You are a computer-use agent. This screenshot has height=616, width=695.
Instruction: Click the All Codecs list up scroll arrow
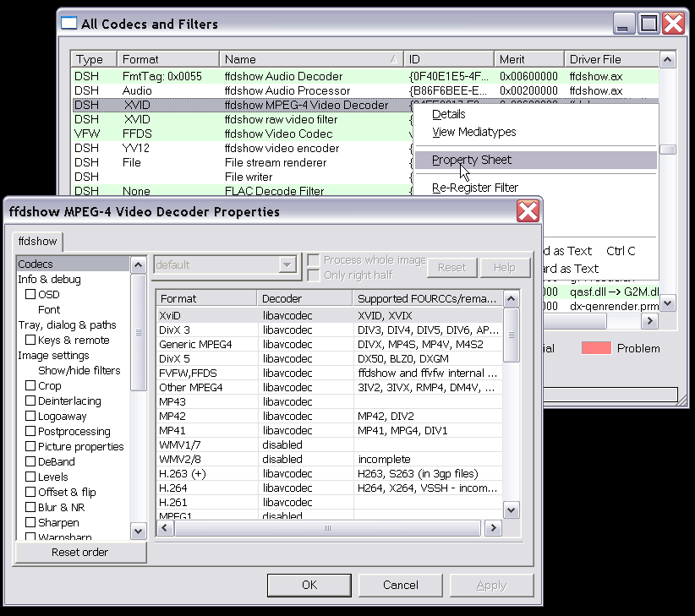tap(668, 59)
